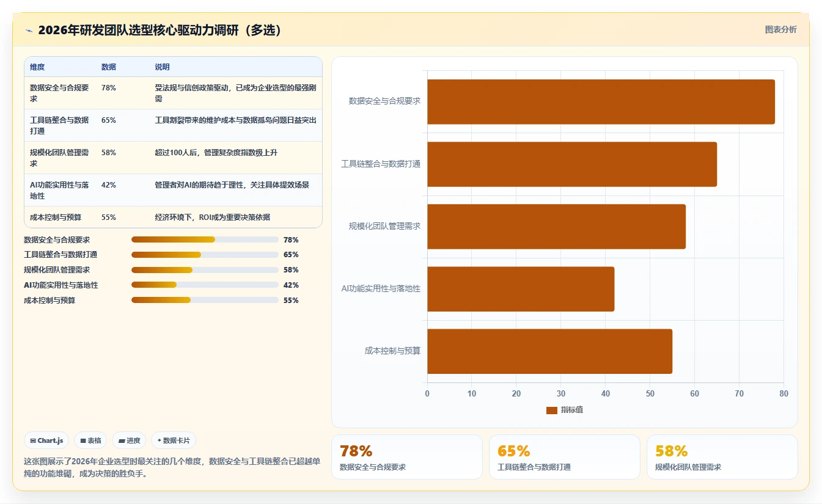The width and height of the screenshot is (822, 504).
Task: Click the 65% progress percentage label
Action: pyautogui.click(x=291, y=255)
